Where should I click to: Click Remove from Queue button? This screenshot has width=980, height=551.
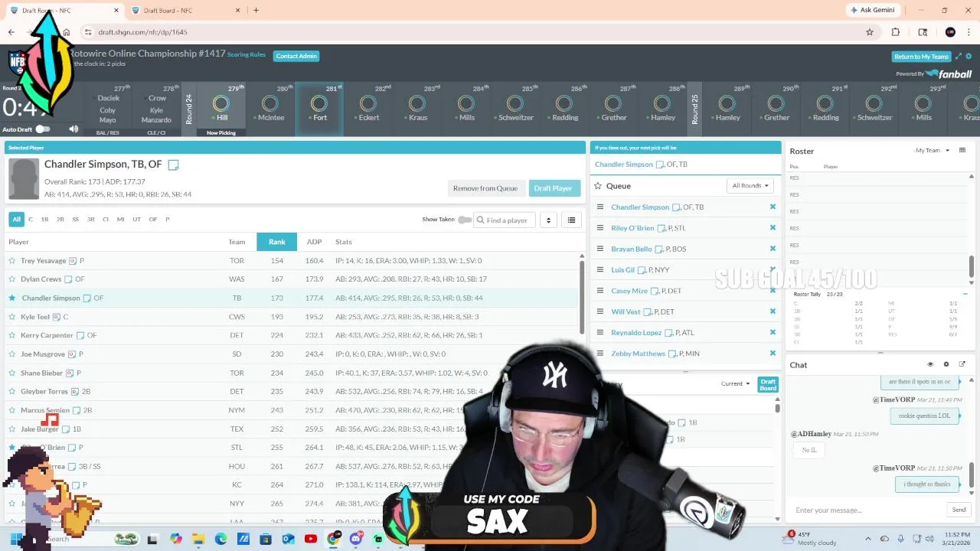point(485,188)
